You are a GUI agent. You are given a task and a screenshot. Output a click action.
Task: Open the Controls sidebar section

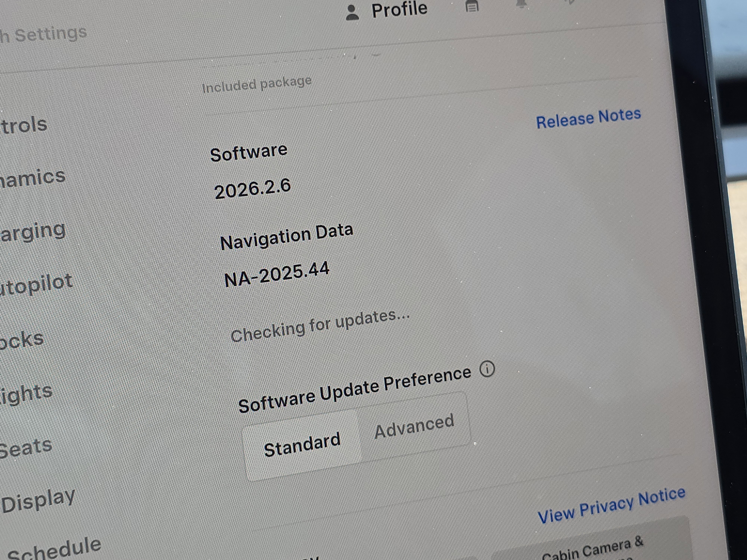pos(24,125)
